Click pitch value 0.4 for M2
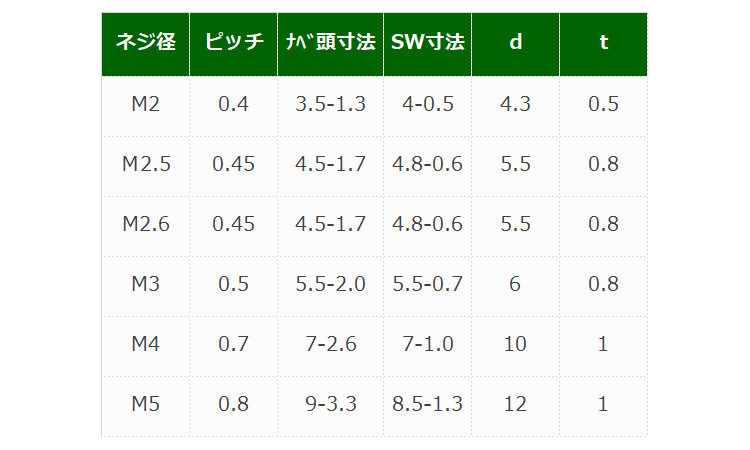Image resolution: width=750 pixels, height=450 pixels. click(x=233, y=104)
